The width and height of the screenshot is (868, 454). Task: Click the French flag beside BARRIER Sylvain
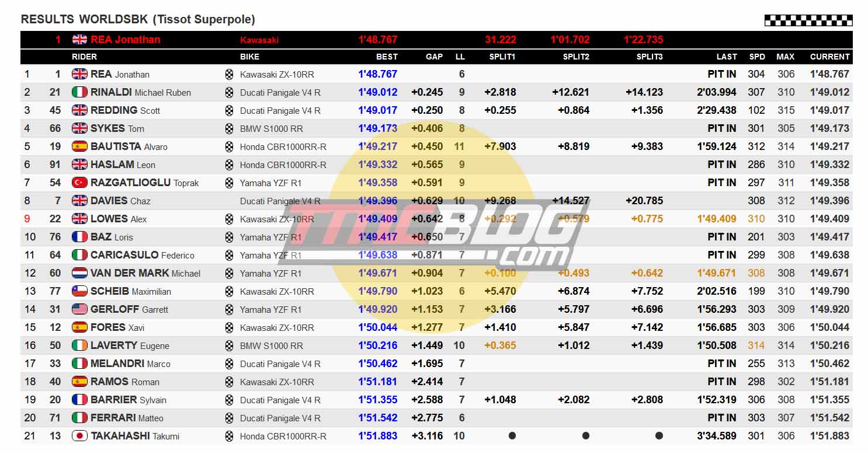[x=79, y=400]
